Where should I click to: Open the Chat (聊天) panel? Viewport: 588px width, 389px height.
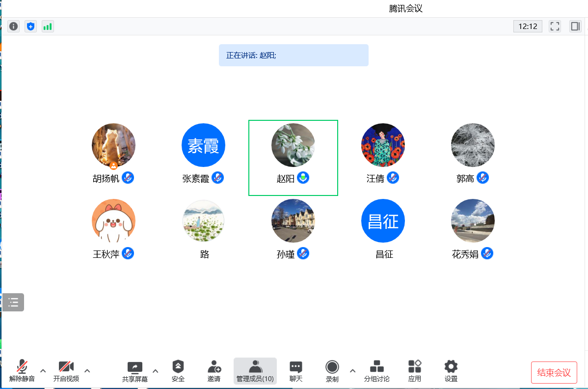295,371
